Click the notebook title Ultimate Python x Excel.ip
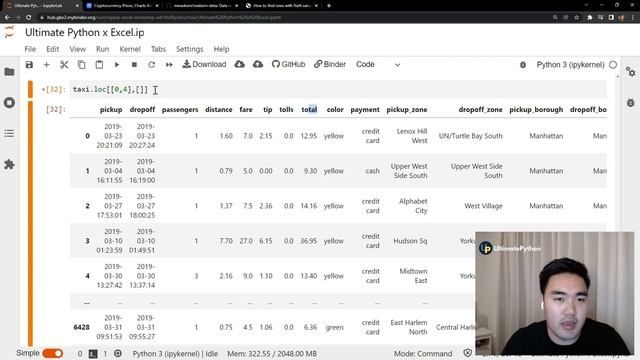The width and height of the screenshot is (640, 360). point(84,32)
